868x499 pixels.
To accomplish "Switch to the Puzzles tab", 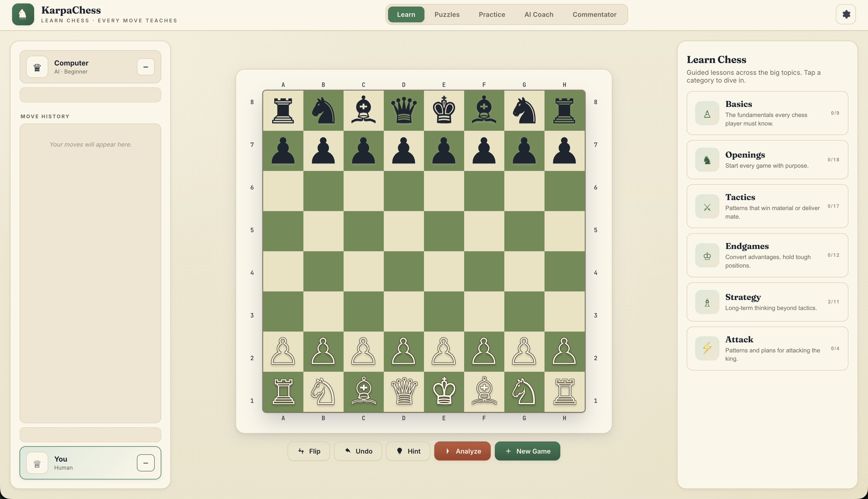I will 447,14.
